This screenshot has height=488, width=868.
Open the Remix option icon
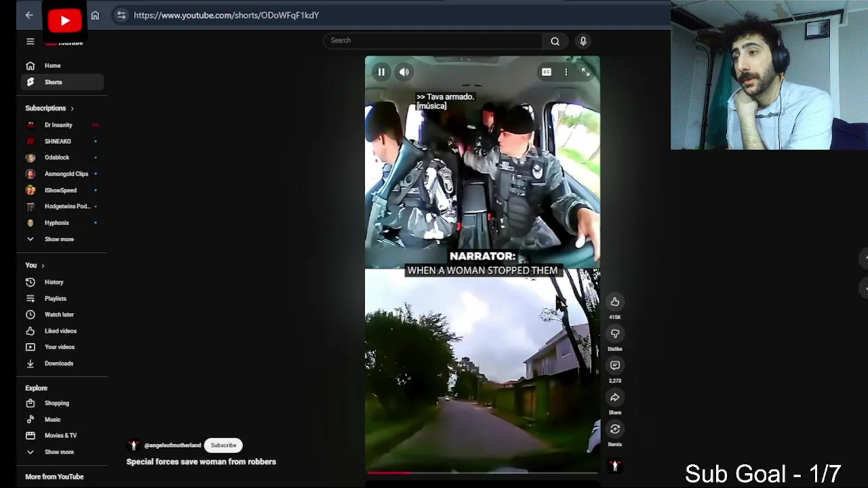click(x=615, y=429)
